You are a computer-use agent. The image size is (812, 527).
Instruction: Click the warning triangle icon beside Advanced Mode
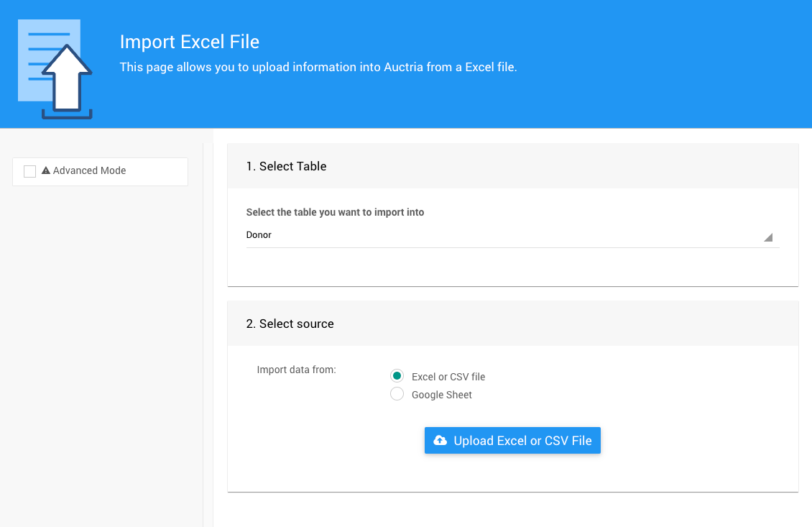[46, 171]
